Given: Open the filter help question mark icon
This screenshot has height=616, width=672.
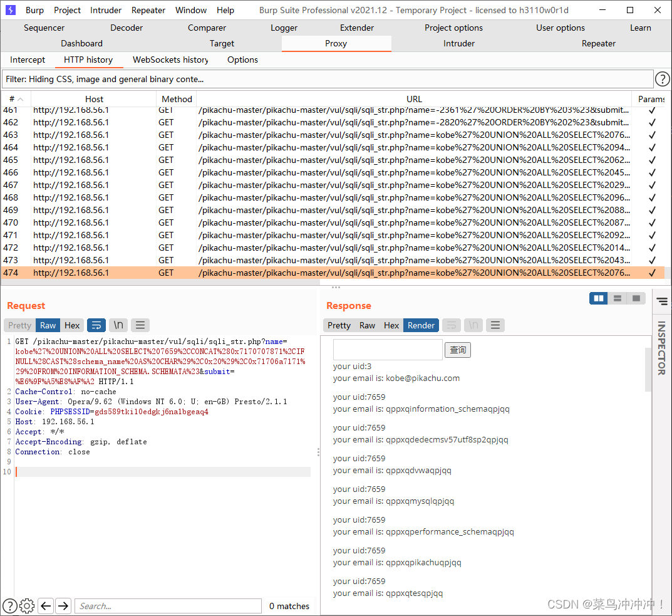Looking at the screenshot, I should coord(662,79).
